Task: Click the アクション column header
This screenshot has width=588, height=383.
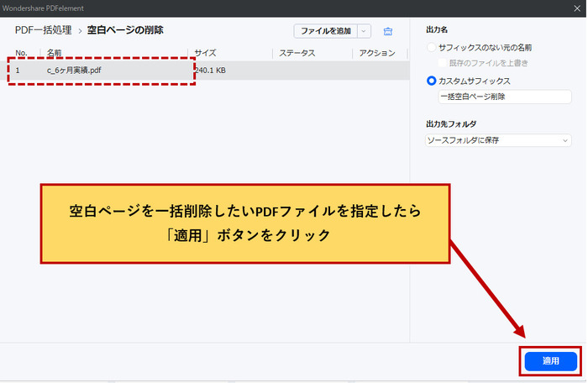Action: point(377,53)
